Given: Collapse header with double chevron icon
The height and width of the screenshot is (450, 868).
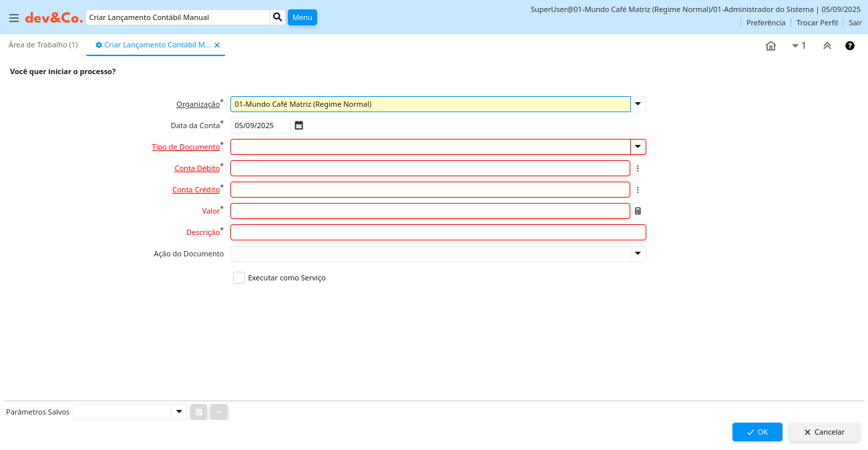Looking at the screenshot, I should pyautogui.click(x=827, y=46).
